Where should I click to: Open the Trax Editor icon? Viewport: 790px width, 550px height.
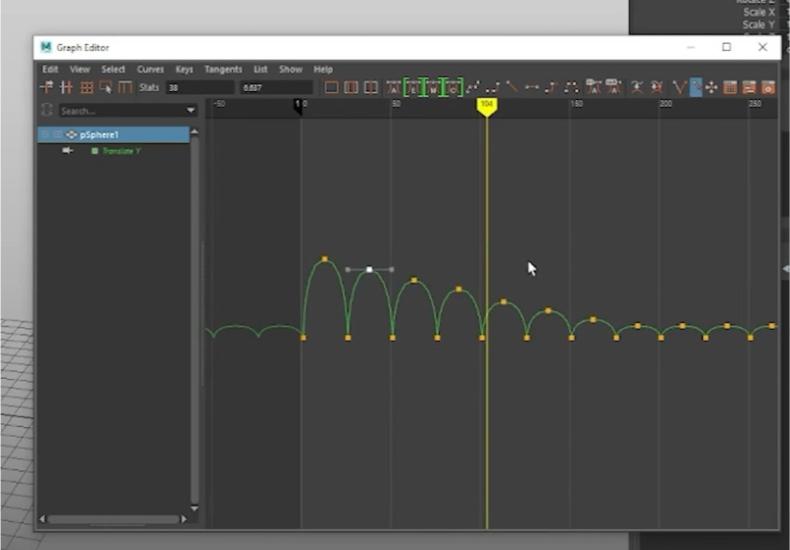click(x=749, y=88)
